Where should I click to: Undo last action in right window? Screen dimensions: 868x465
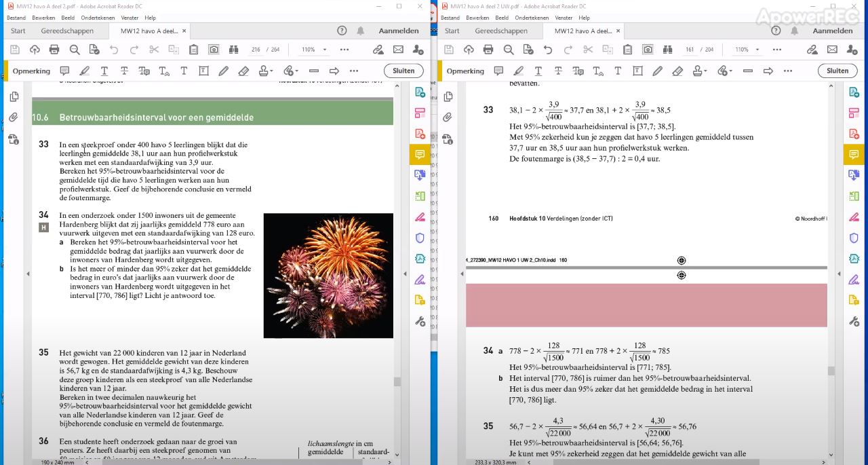548,50
